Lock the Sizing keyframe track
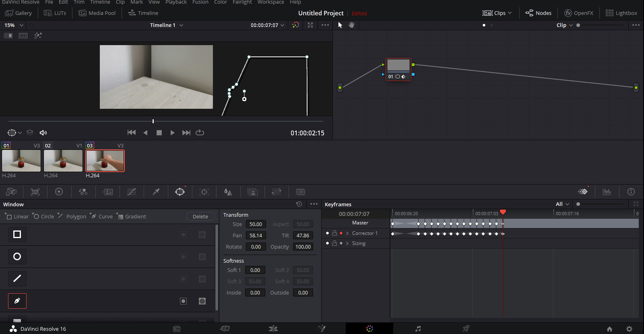The image size is (644, 334). 334,243
